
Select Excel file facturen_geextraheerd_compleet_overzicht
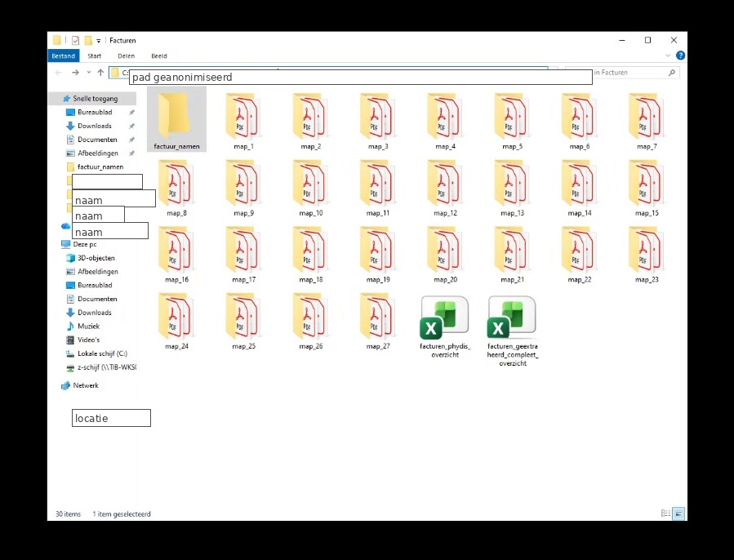tap(512, 330)
